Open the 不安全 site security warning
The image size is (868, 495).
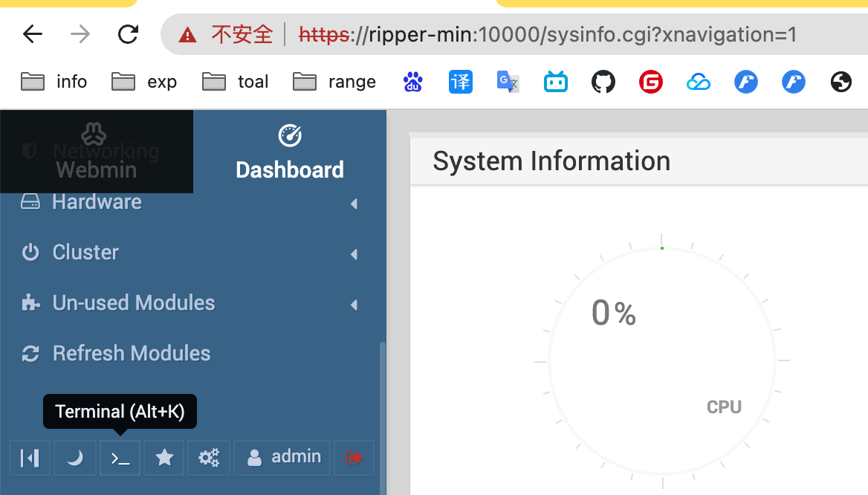pyautogui.click(x=226, y=35)
